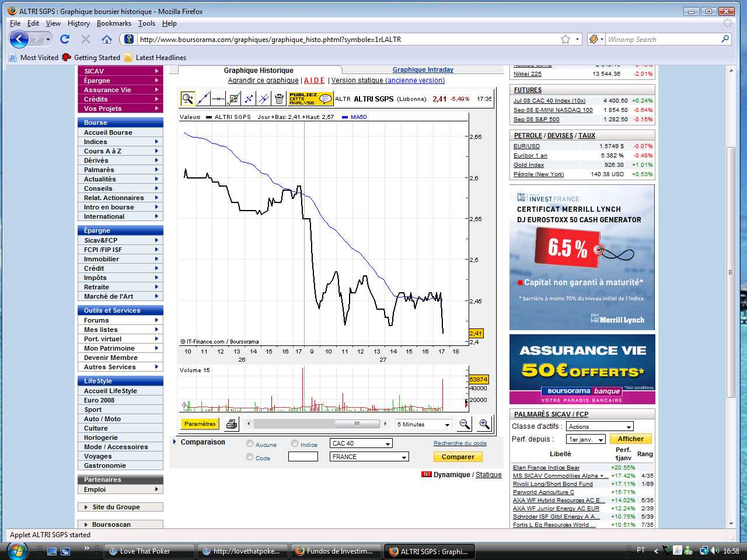Click the Show Desktop quick launch icon
The image size is (747, 560).
pos(52,551)
